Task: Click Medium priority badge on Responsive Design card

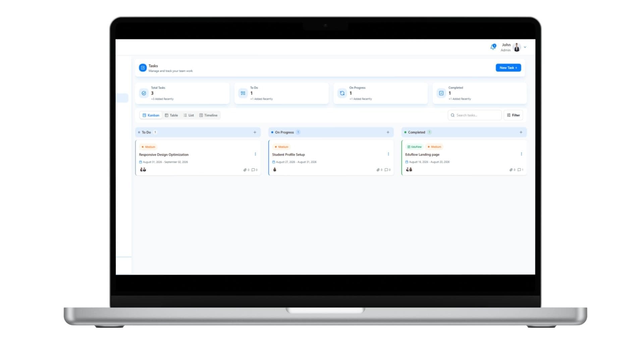Action: tap(149, 147)
